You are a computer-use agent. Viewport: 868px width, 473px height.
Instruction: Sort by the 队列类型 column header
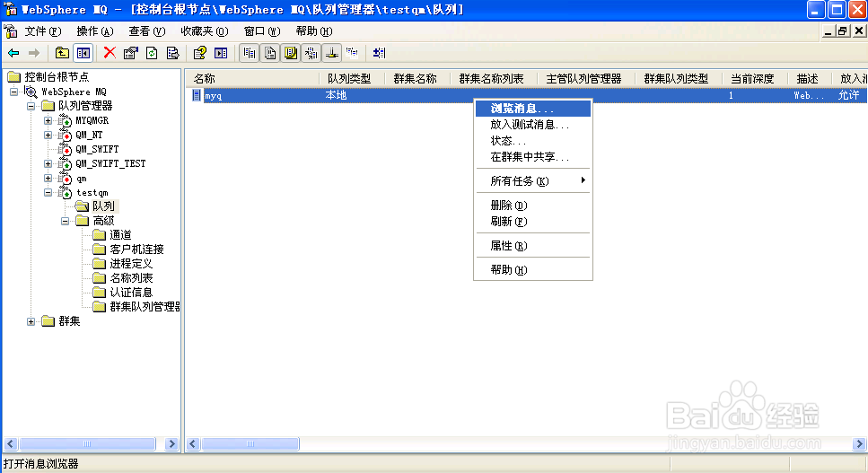point(352,79)
